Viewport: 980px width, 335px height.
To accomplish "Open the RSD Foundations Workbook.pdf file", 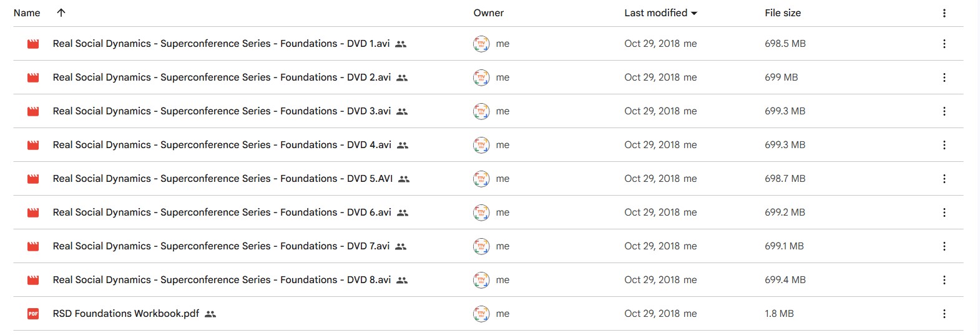I will tap(126, 314).
